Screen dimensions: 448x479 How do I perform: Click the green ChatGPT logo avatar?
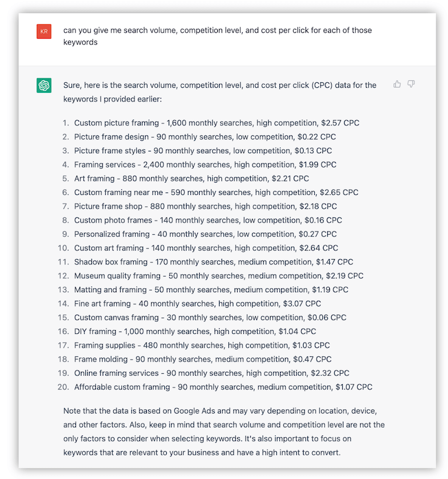[x=44, y=86]
